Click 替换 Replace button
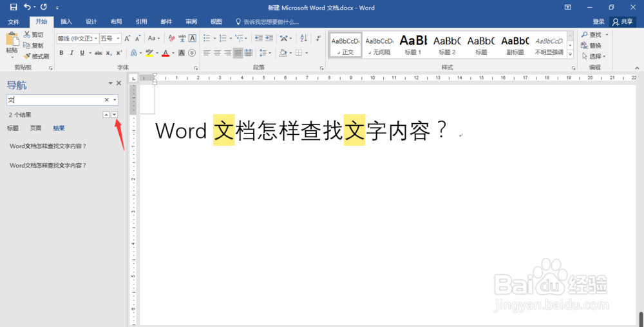 (x=591, y=45)
